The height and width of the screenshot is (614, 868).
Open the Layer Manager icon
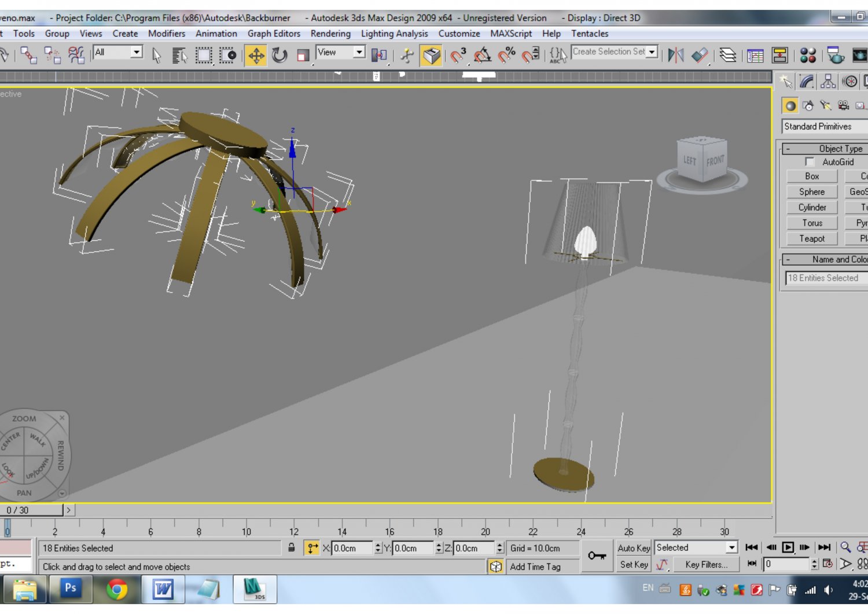728,56
